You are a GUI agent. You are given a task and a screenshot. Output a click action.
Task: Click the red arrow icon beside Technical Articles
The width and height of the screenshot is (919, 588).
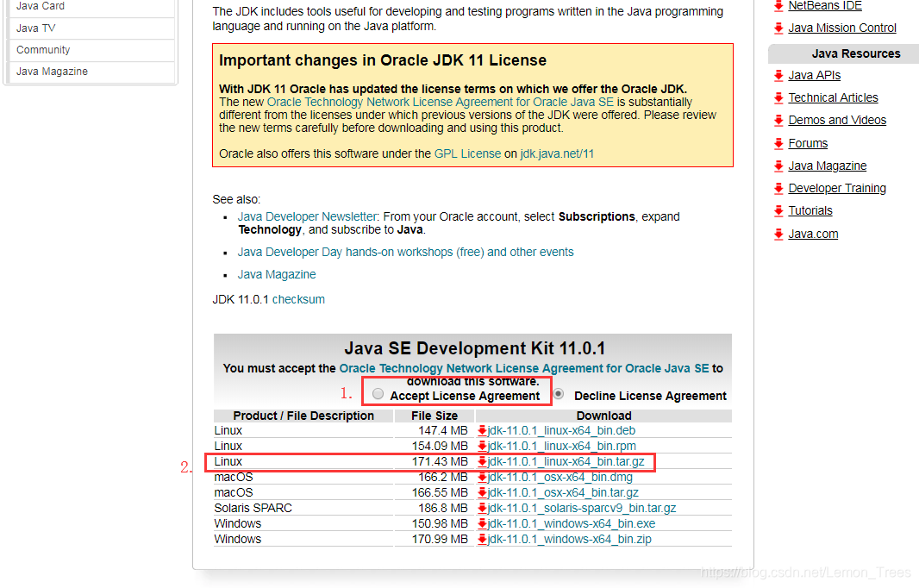pyautogui.click(x=778, y=98)
